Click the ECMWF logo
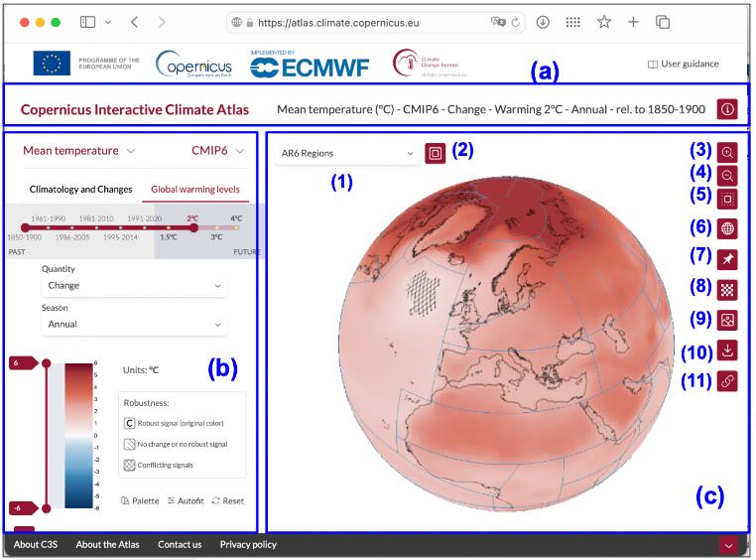The height and width of the screenshot is (560, 756). tap(310, 65)
